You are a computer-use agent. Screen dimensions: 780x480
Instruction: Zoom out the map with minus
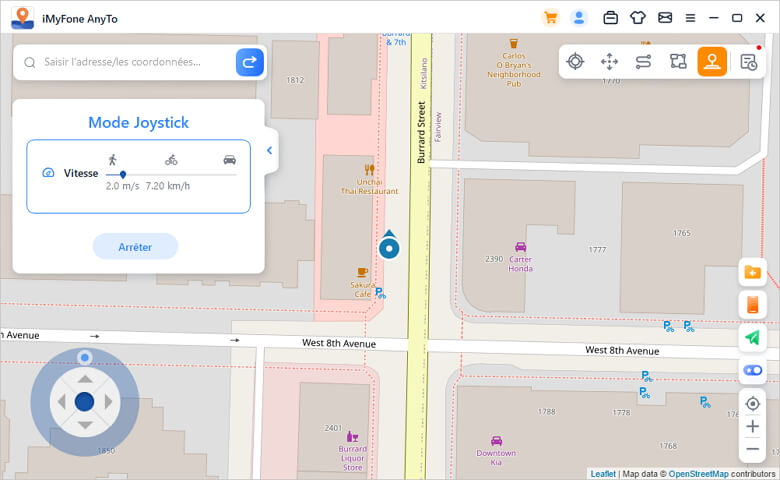(753, 449)
